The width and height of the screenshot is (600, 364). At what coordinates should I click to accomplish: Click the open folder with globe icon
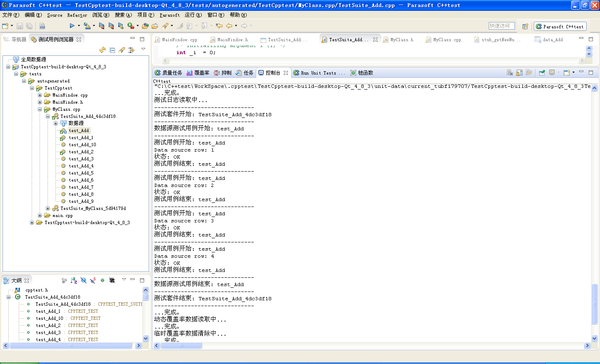click(x=145, y=26)
